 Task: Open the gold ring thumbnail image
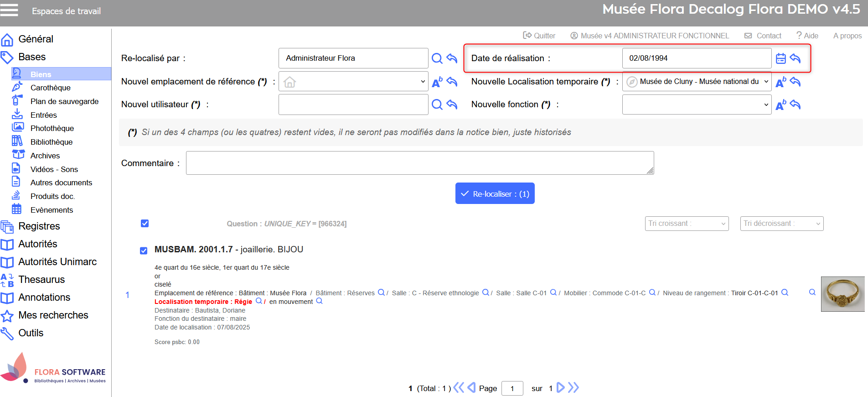point(842,294)
